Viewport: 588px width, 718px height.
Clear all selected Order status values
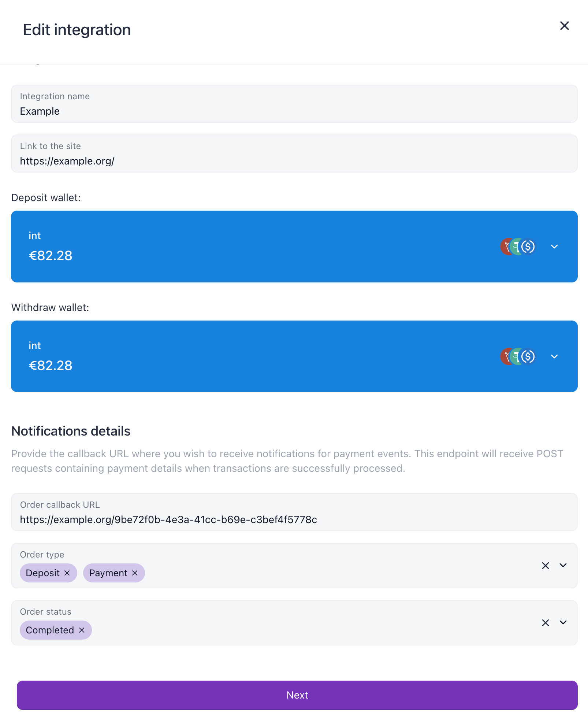546,623
